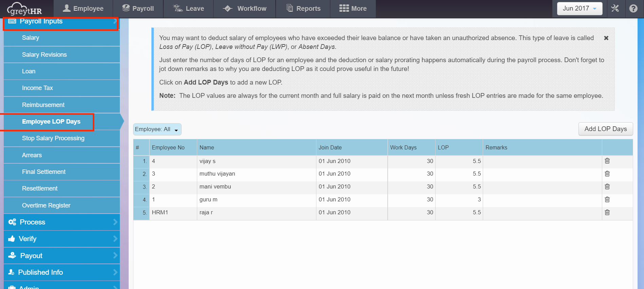Click the LOP column header
Image resolution: width=644 pixels, height=289 pixels.
459,147
